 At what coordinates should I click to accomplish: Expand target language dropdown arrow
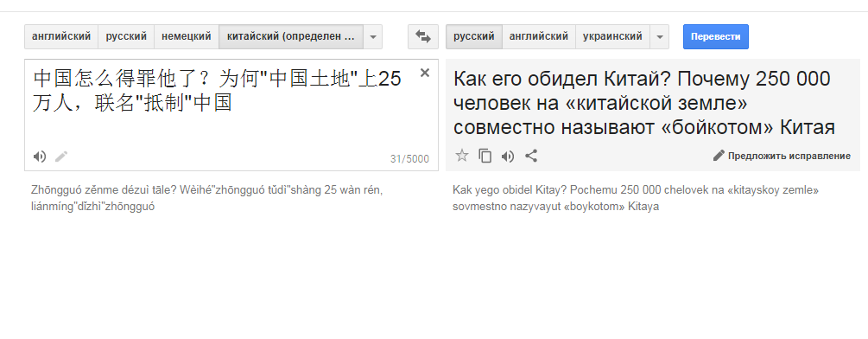659,37
